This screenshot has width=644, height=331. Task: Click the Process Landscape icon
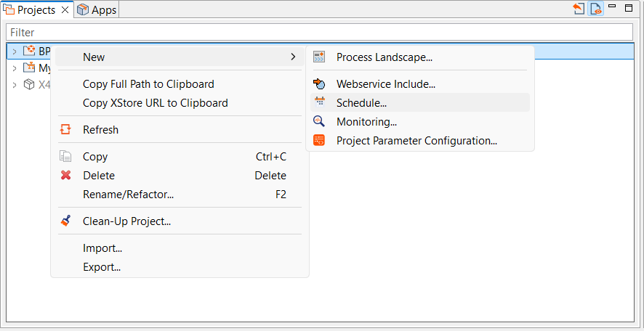tap(319, 57)
